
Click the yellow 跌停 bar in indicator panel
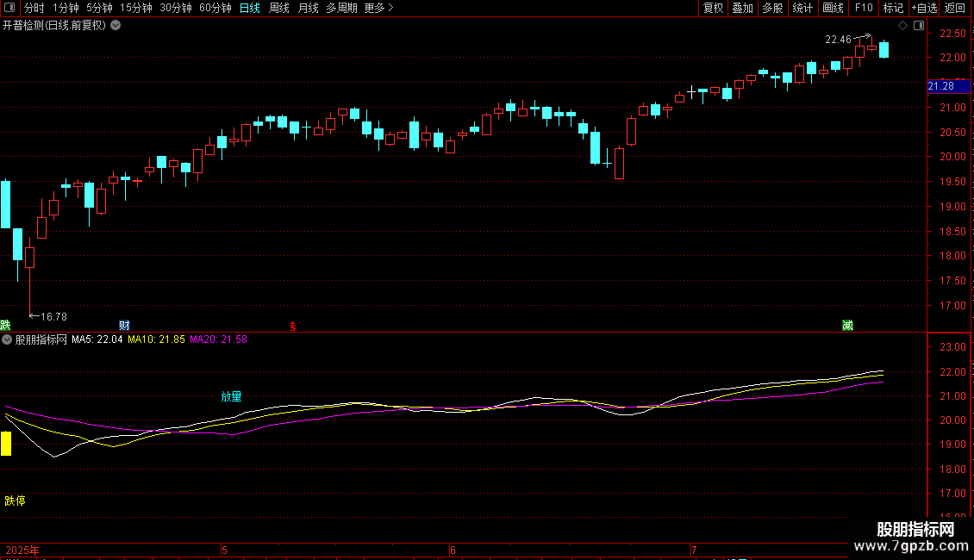[x=6, y=444]
